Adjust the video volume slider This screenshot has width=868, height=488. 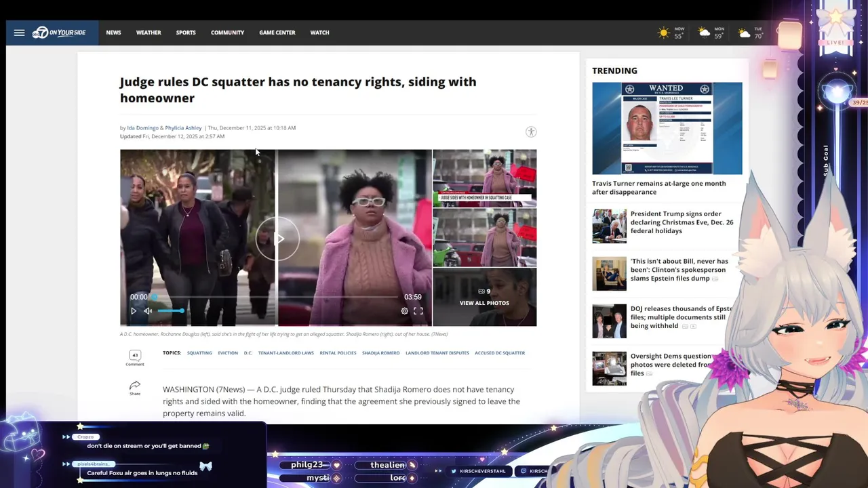[170, 311]
